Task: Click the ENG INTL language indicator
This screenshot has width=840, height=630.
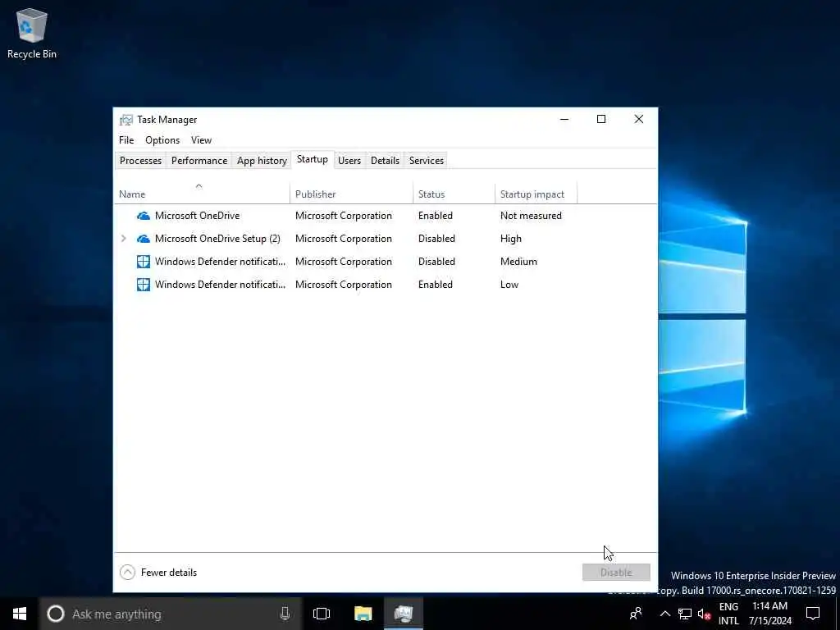Action: point(728,614)
